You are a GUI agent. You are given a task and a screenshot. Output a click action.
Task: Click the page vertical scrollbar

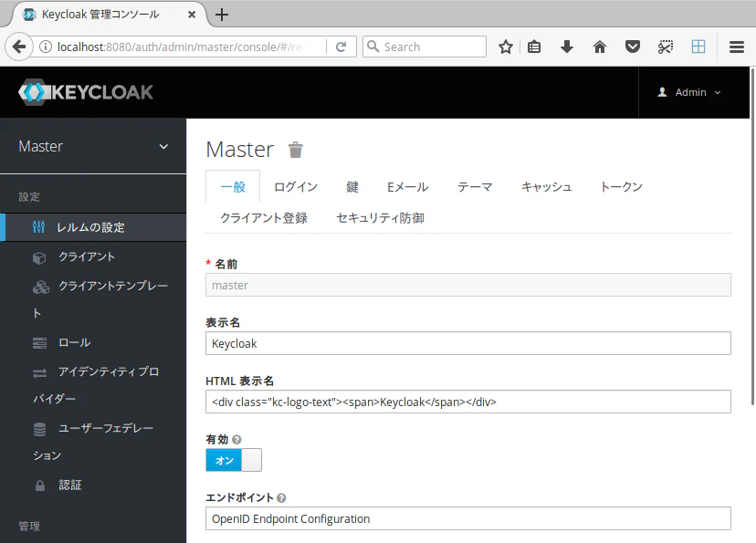pyautogui.click(x=752, y=236)
